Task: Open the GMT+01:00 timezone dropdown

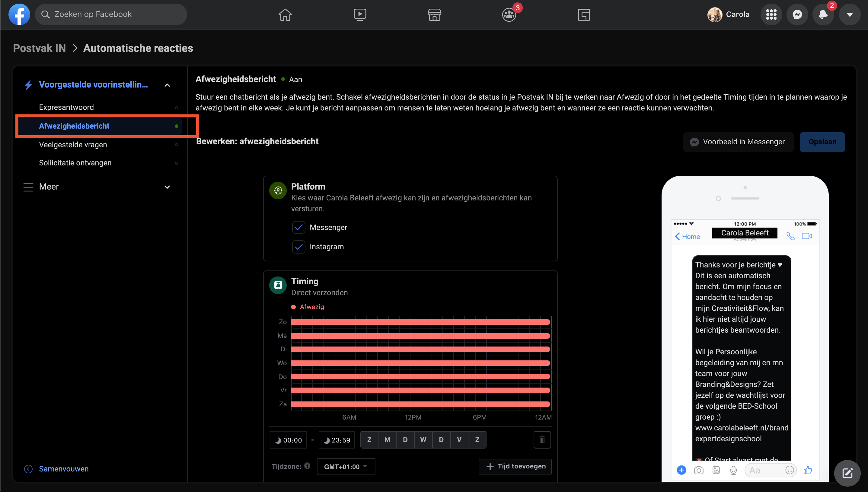Action: point(346,467)
